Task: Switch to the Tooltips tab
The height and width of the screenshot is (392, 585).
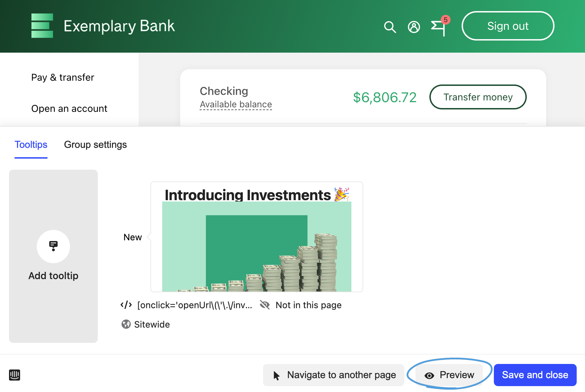Action: tap(31, 145)
